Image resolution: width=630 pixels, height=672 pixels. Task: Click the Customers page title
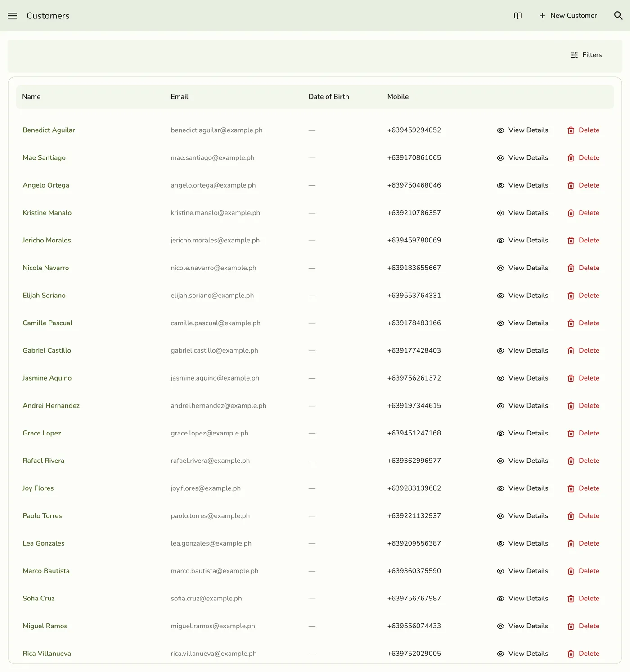[48, 16]
